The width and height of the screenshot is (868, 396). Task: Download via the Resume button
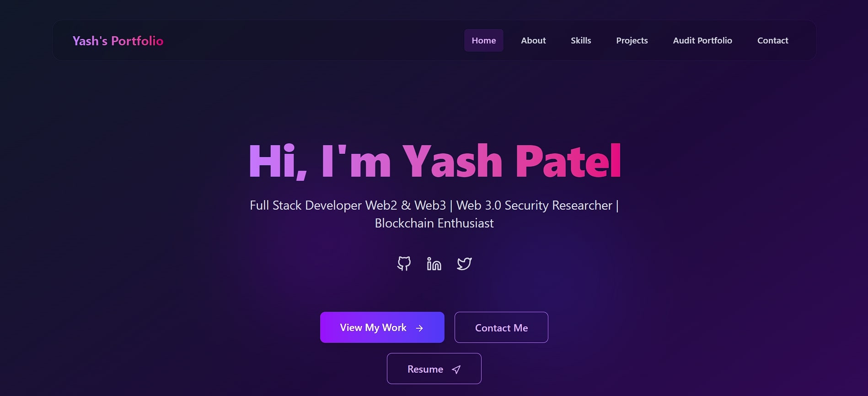coord(434,369)
